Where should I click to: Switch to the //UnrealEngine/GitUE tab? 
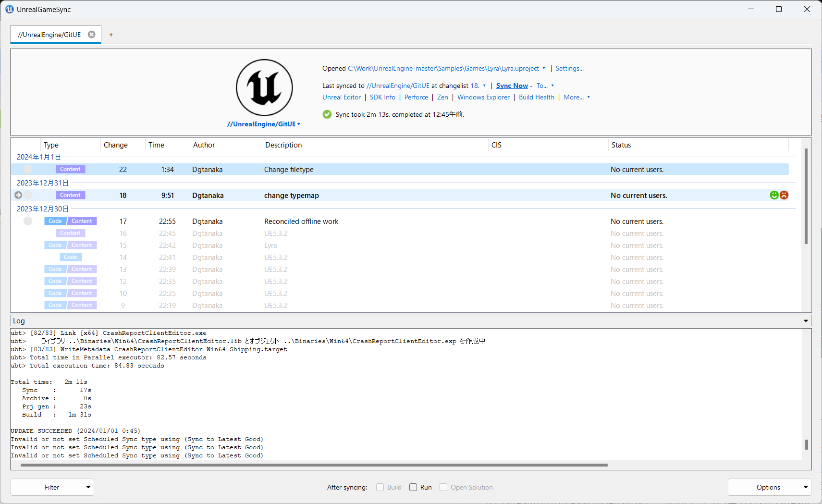click(x=49, y=34)
